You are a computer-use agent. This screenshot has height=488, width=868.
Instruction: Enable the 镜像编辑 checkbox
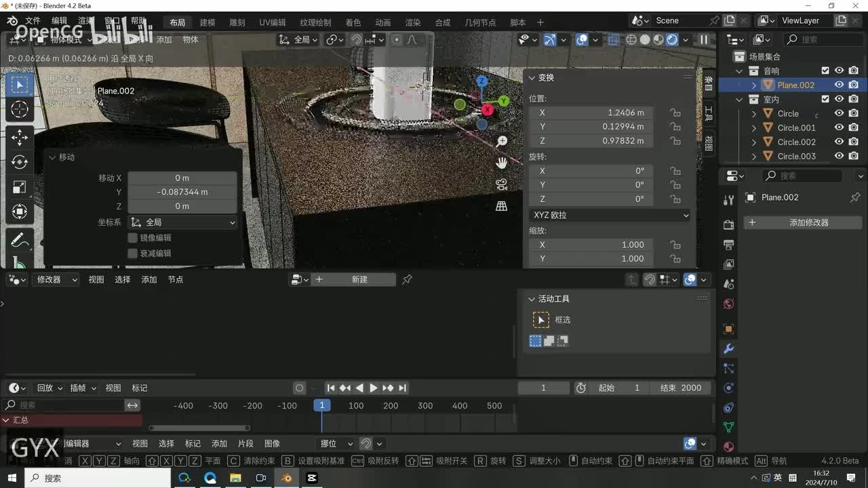point(133,238)
